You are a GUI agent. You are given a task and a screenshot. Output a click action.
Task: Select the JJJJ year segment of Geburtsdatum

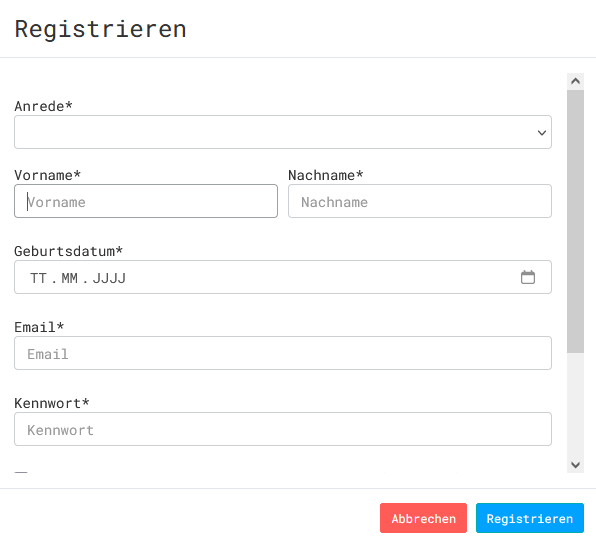pyautogui.click(x=109, y=278)
